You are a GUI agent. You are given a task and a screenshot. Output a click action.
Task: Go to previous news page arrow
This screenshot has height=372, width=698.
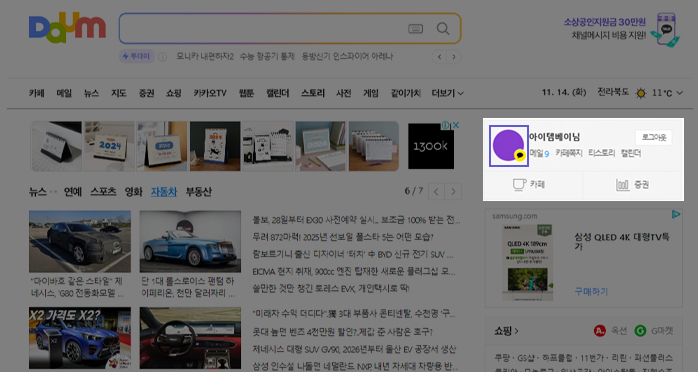point(436,192)
